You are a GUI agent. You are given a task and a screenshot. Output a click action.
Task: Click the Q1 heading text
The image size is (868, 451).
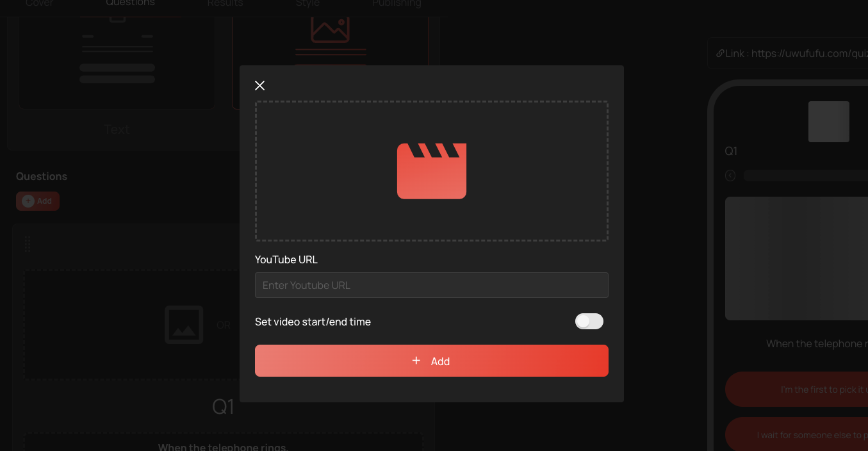click(223, 407)
